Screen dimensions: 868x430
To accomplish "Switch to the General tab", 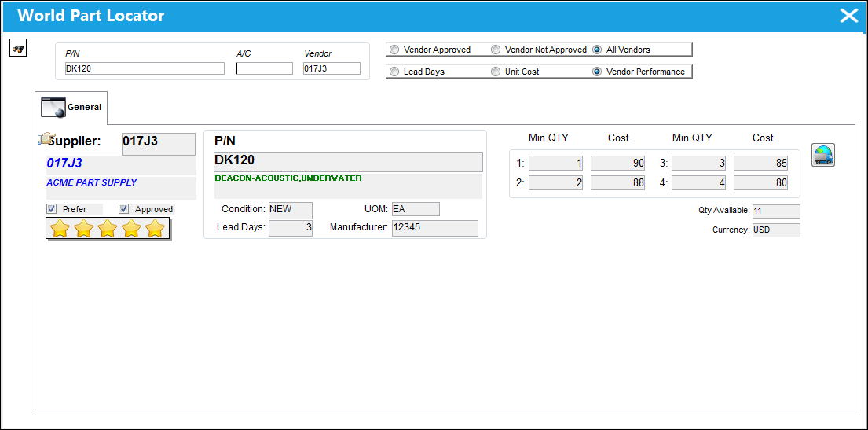I will point(71,108).
